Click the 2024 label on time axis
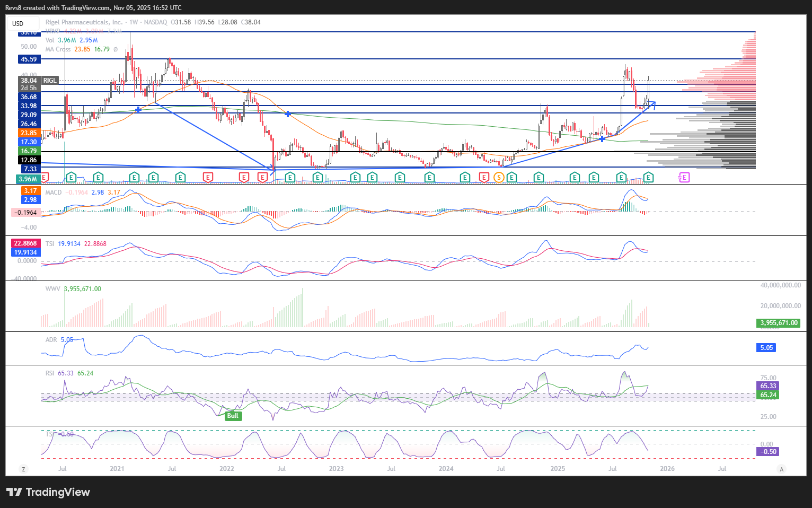 446,469
